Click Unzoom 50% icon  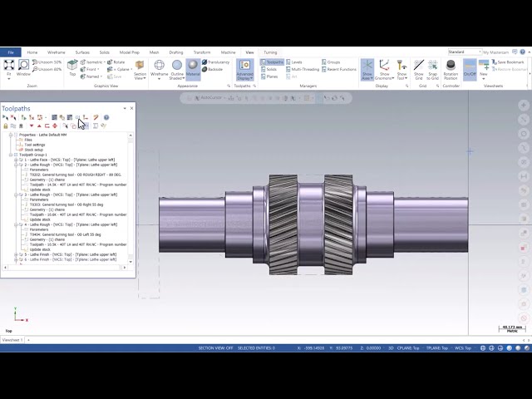click(x=35, y=62)
